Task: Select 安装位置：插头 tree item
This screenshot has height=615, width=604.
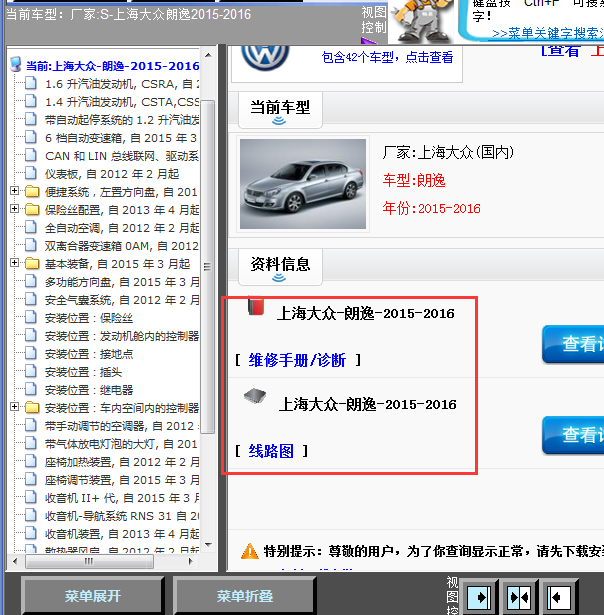Action: pos(84,372)
